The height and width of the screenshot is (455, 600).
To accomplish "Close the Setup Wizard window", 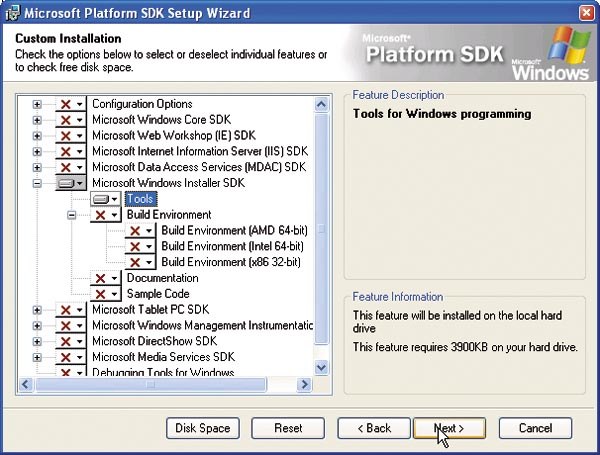I will [585, 13].
